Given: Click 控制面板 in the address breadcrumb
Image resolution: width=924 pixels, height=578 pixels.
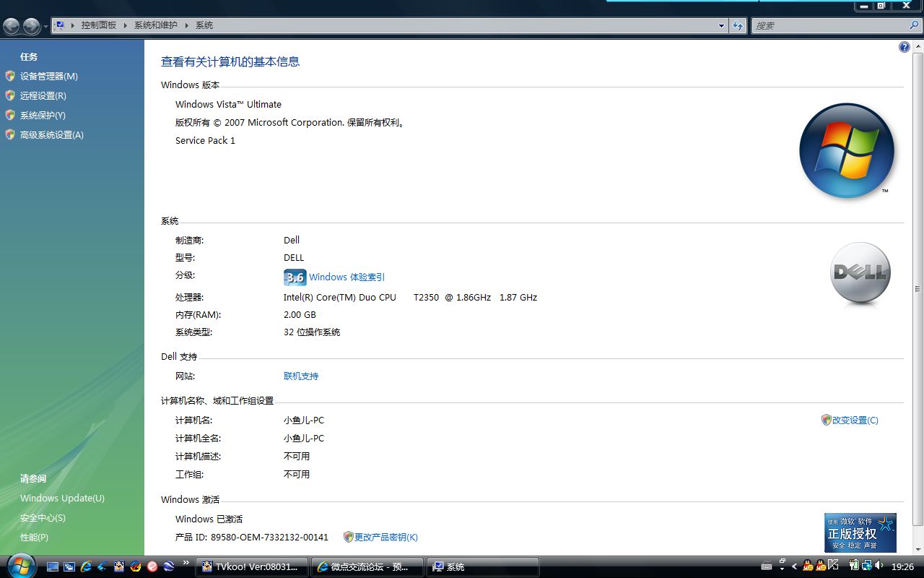Looking at the screenshot, I should [x=99, y=25].
